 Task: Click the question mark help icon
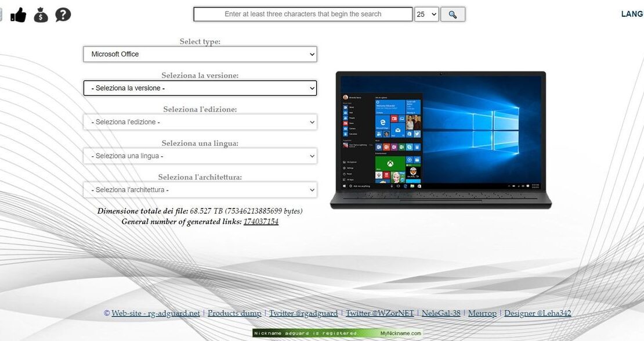point(63,15)
